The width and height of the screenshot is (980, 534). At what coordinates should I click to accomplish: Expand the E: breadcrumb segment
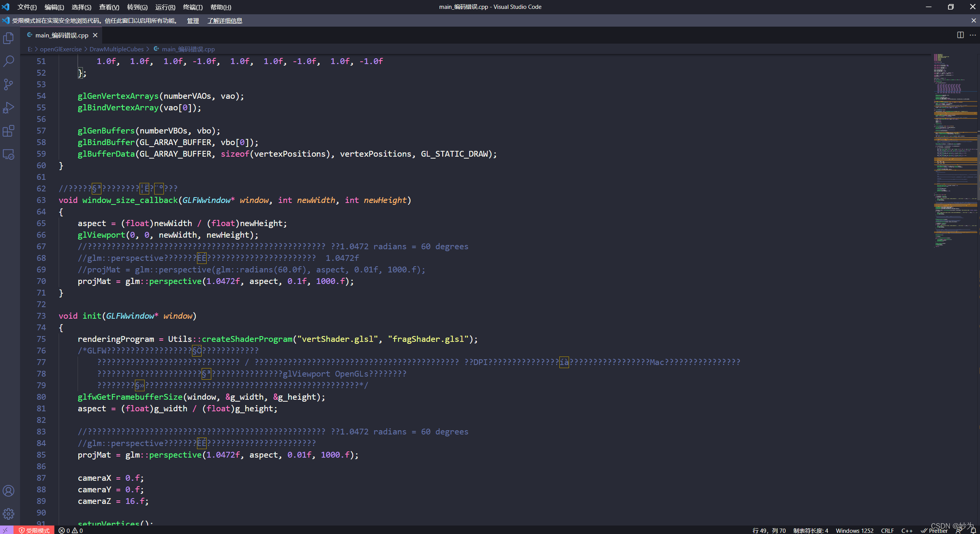point(30,49)
